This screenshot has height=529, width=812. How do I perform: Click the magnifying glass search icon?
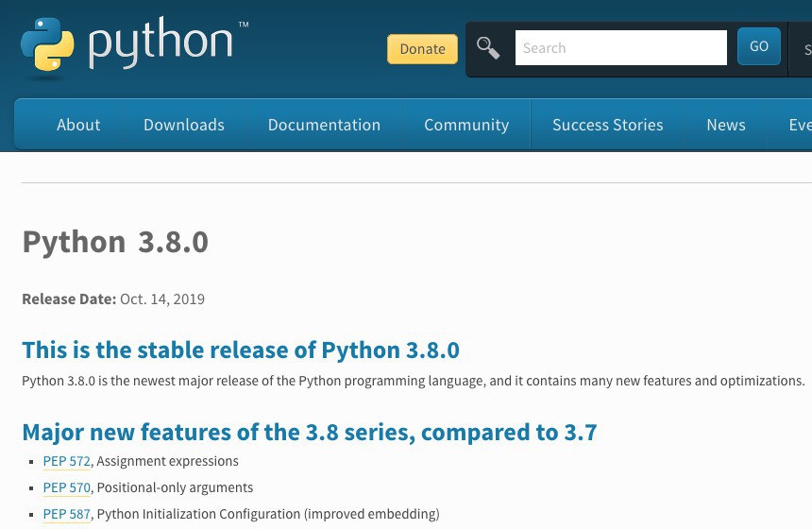point(488,48)
